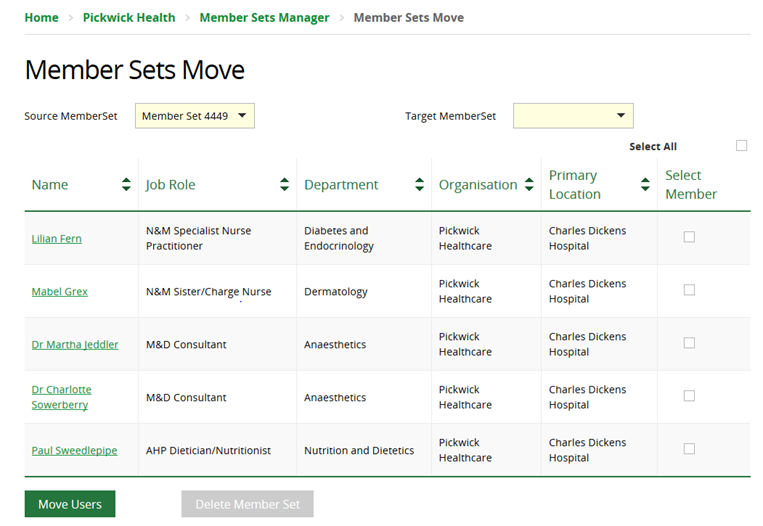The width and height of the screenshot is (763, 526).
Task: Navigate to Pickwick Health breadcrumb
Action: [x=129, y=17]
